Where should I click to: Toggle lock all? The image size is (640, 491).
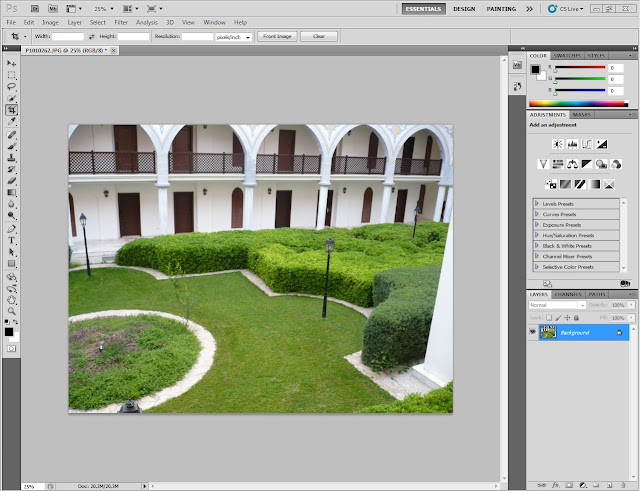(576, 318)
